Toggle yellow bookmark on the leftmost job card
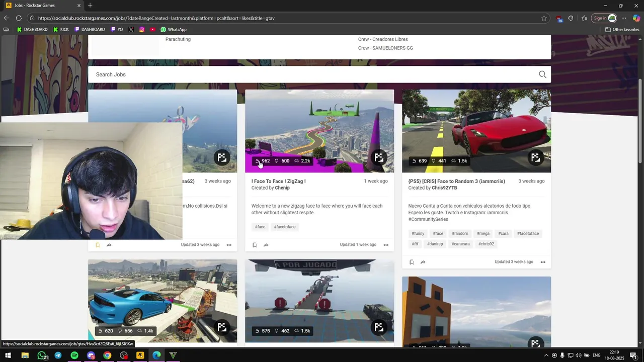Image resolution: width=644 pixels, height=362 pixels. point(98,245)
